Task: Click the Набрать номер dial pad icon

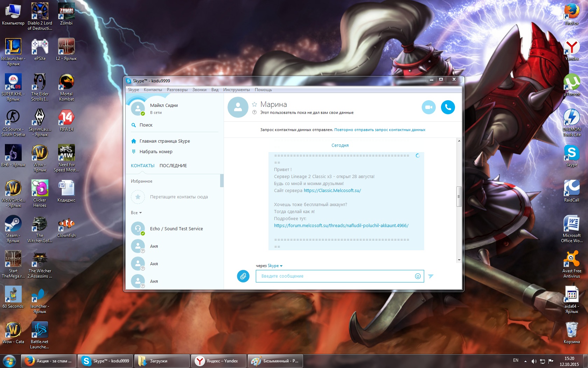Action: [133, 152]
